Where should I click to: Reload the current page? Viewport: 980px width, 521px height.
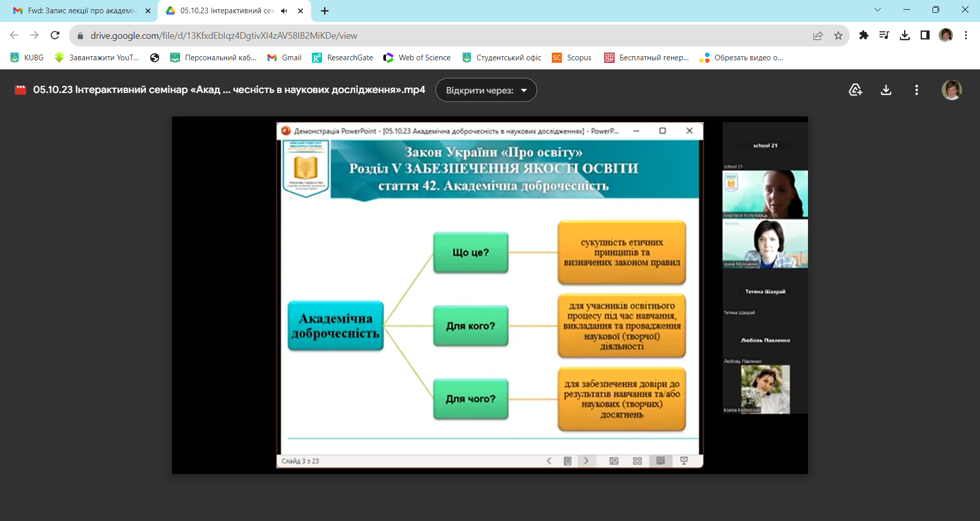55,35
